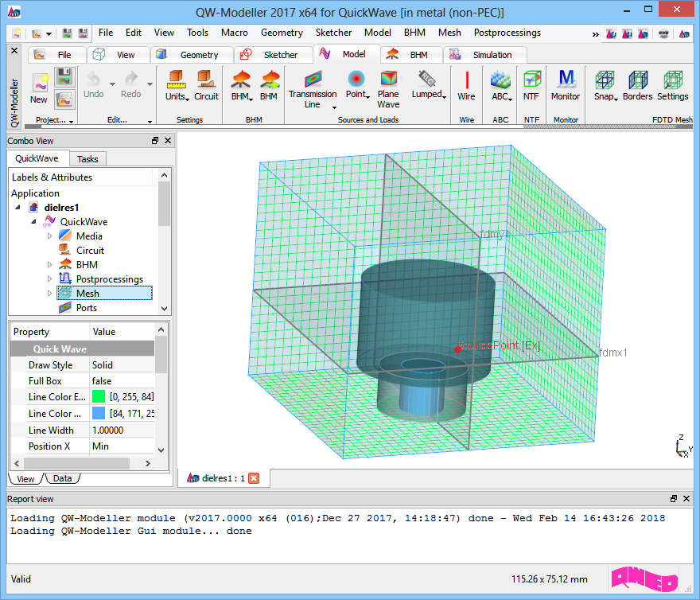
Task: Select the Ports tree item
Action: (86, 308)
